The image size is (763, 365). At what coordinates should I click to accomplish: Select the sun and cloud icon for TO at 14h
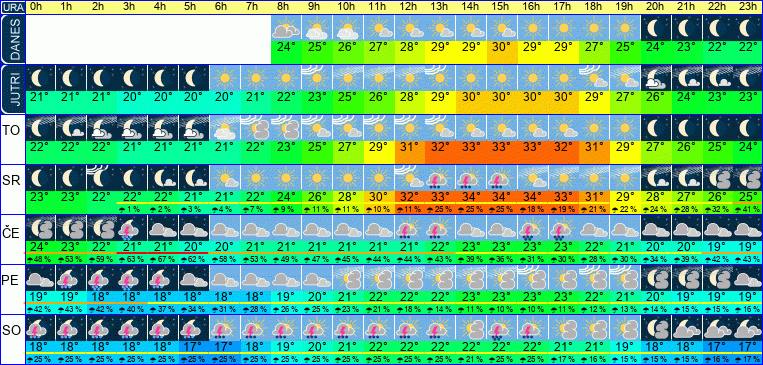471,128
